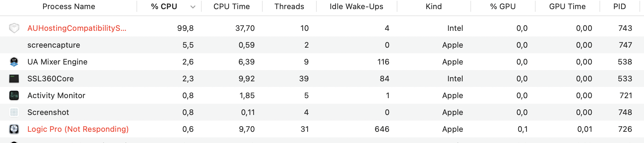Select the SSL360Core process name
The image size is (644, 143).
[x=51, y=79]
